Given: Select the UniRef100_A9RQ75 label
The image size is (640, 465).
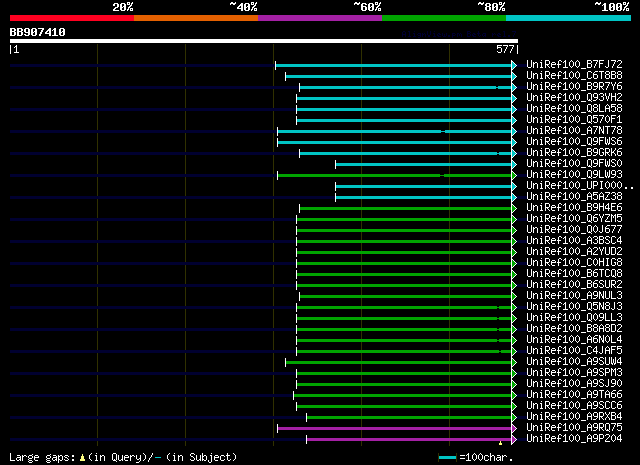Looking at the screenshot, I should [574, 428].
